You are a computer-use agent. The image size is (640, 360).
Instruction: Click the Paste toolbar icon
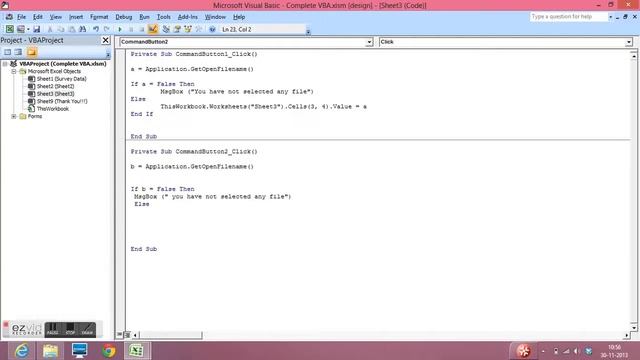(72, 29)
